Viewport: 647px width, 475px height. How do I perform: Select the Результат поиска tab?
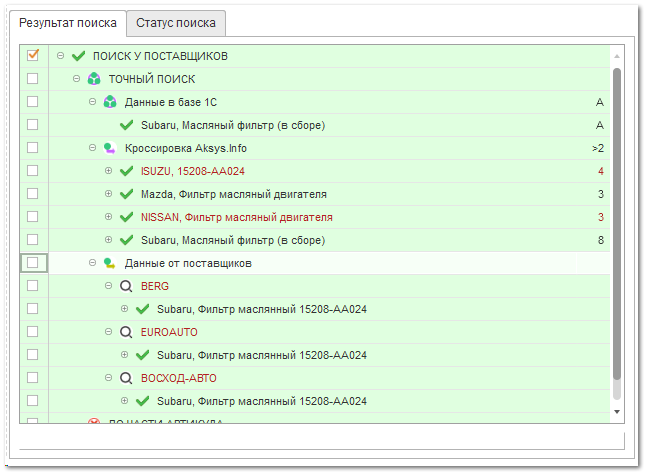pyautogui.click(x=68, y=23)
